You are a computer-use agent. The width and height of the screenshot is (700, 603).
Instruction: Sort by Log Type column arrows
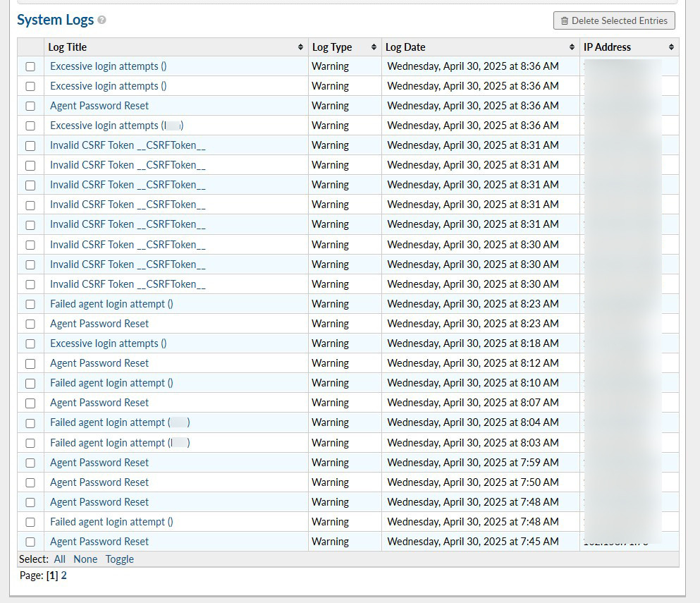tap(374, 47)
